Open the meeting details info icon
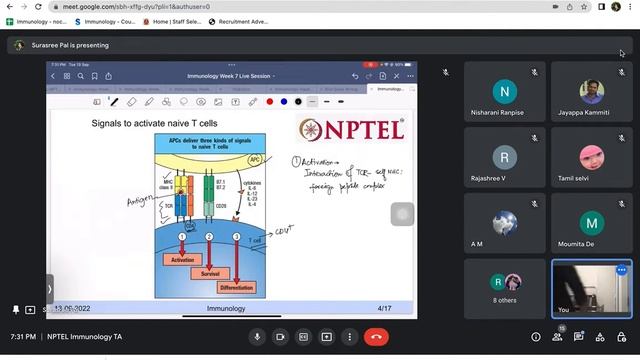The height and width of the screenshot is (360, 640). pyautogui.click(x=536, y=337)
